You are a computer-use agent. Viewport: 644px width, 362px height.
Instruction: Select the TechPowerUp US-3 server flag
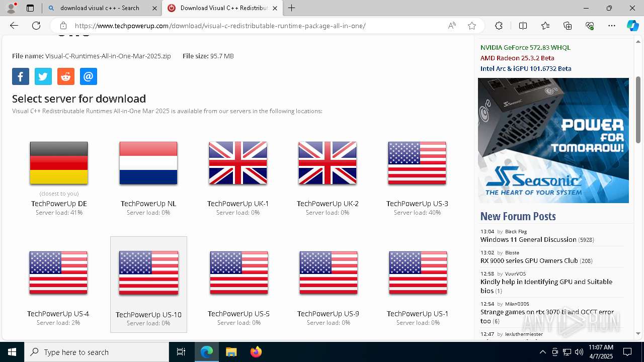[417, 163]
